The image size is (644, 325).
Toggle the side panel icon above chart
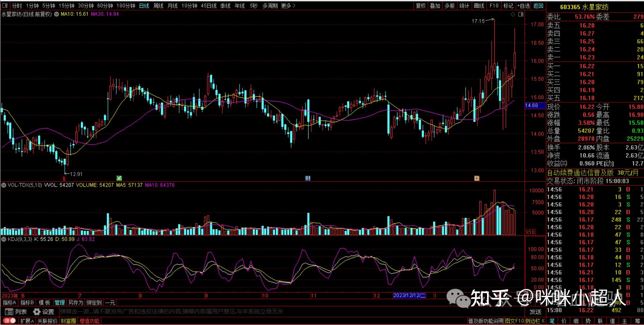[521, 14]
